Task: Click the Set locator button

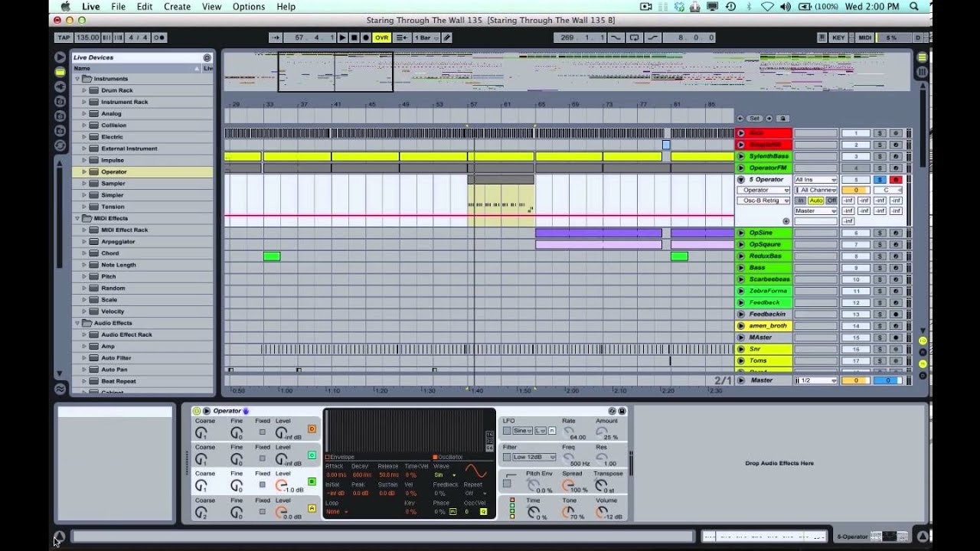Action: click(755, 119)
